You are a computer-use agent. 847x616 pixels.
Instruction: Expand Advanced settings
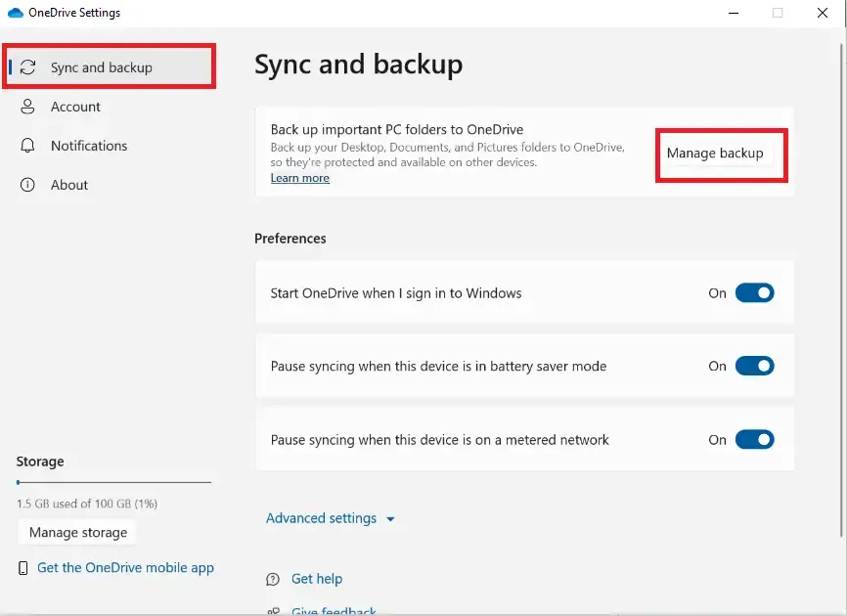coord(322,519)
